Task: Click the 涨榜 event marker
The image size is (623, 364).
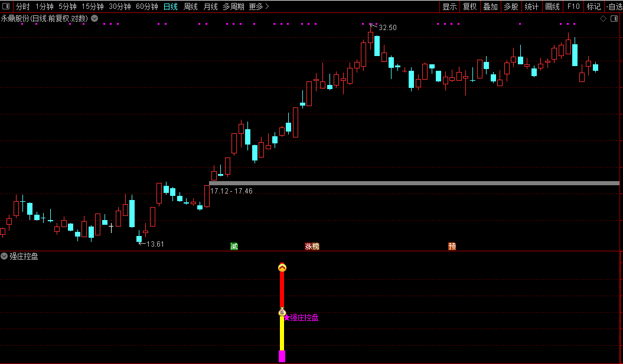Action: [312, 247]
